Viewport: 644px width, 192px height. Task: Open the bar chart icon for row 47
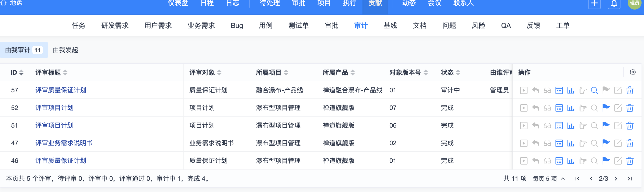(x=571, y=143)
